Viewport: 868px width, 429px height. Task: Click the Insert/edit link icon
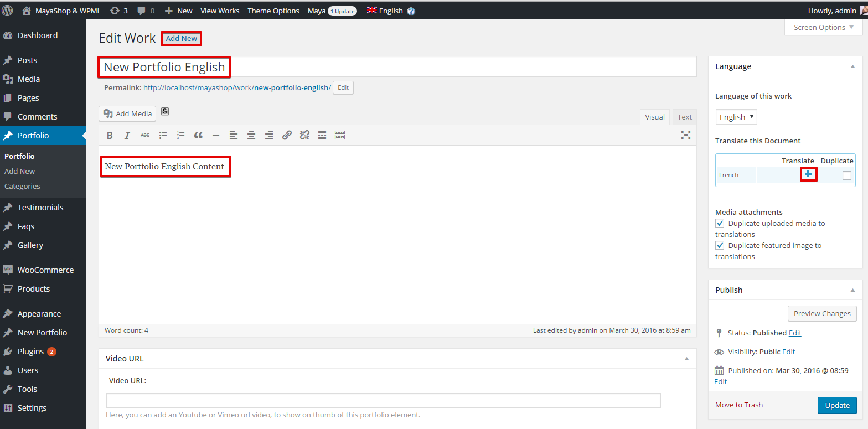point(287,135)
